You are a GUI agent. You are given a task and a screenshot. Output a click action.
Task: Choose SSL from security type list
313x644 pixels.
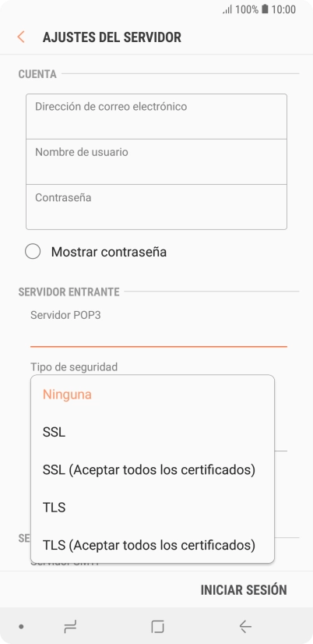click(x=153, y=432)
